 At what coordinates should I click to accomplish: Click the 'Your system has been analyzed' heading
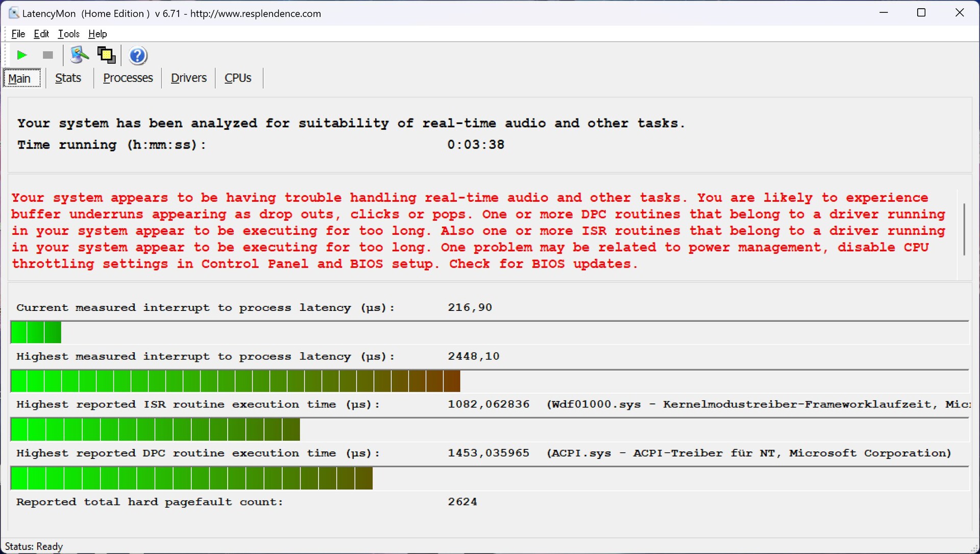[351, 124]
